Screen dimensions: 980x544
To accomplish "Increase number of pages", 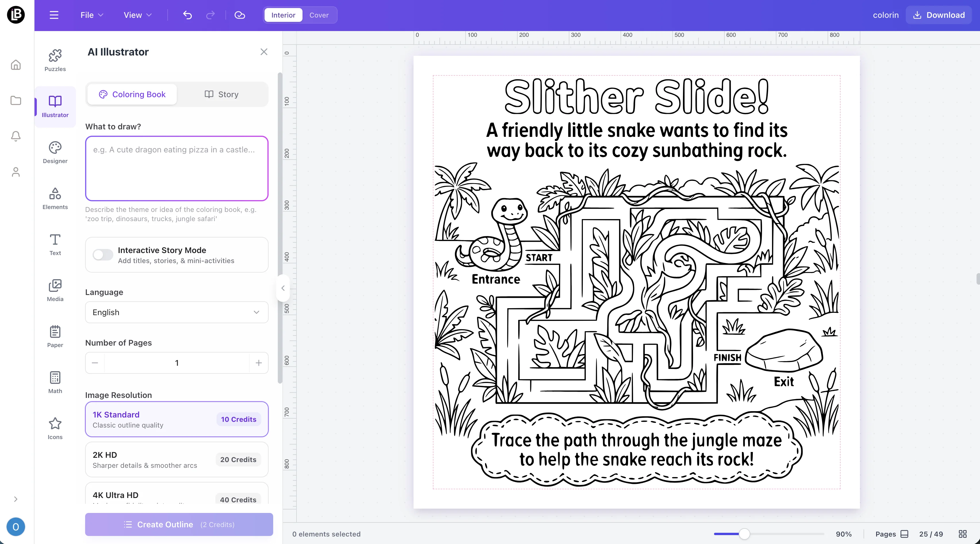I will pyautogui.click(x=259, y=363).
